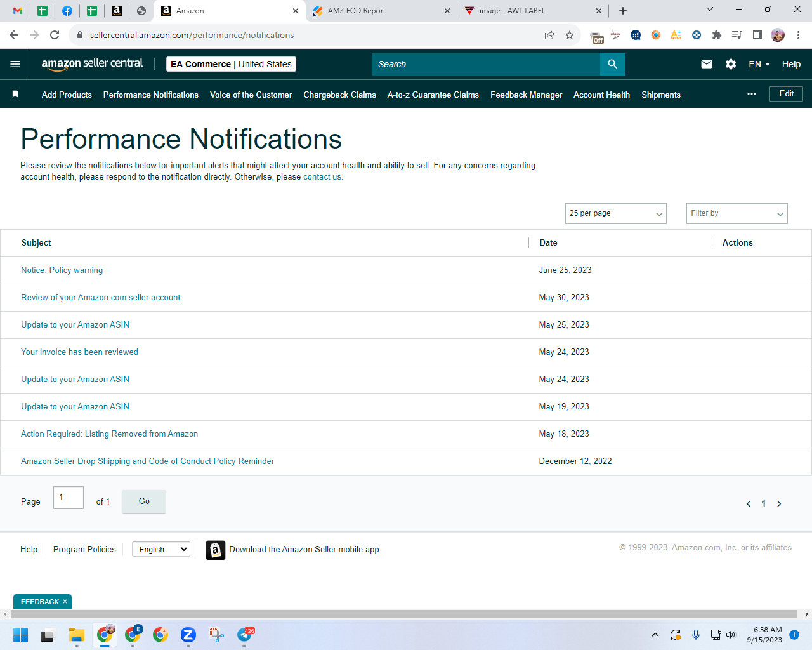Image resolution: width=812 pixels, height=650 pixels.
Task: Open the media control playlist icon
Action: (x=737, y=35)
